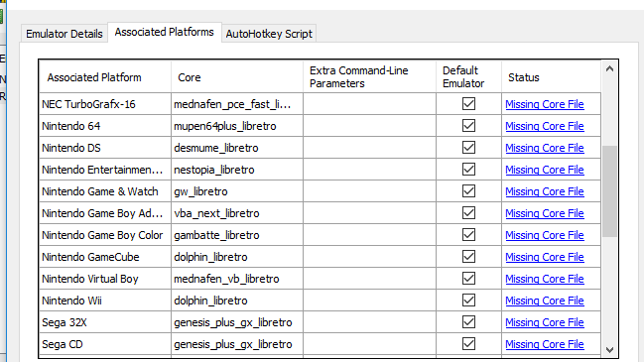Toggle Default Emulator checkbox for Sega CD
Image resolution: width=644 pixels, height=362 pixels.
[468, 343]
